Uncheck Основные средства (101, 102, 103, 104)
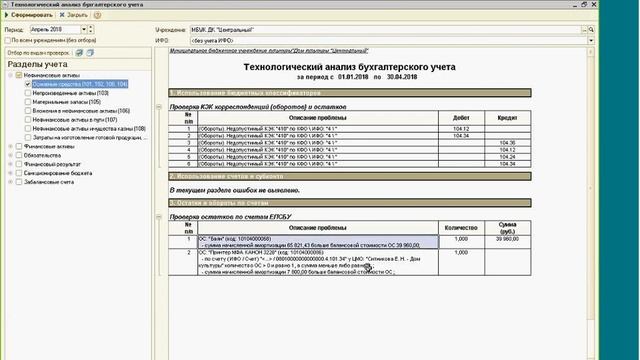The width and height of the screenshot is (640, 360). point(28,84)
